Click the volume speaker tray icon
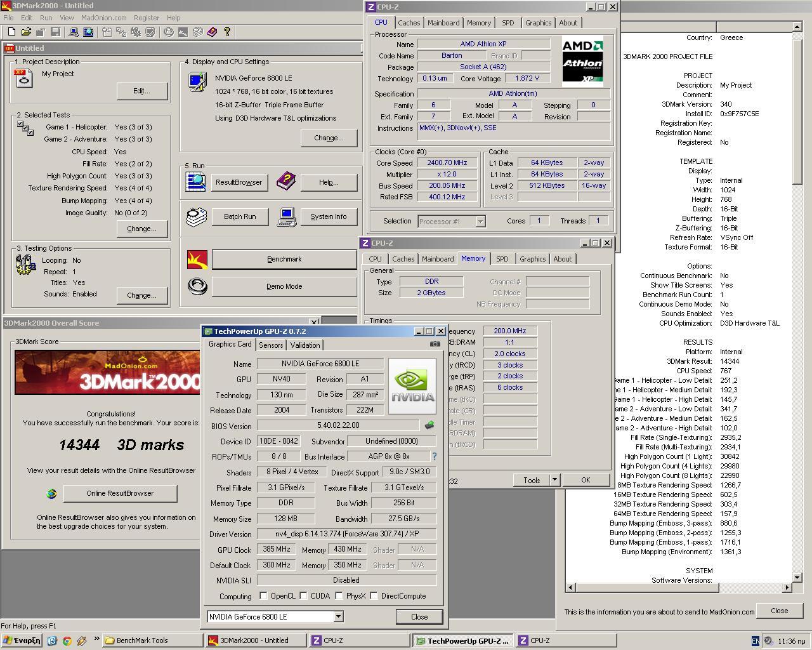This screenshot has width=812, height=650. coord(768,640)
